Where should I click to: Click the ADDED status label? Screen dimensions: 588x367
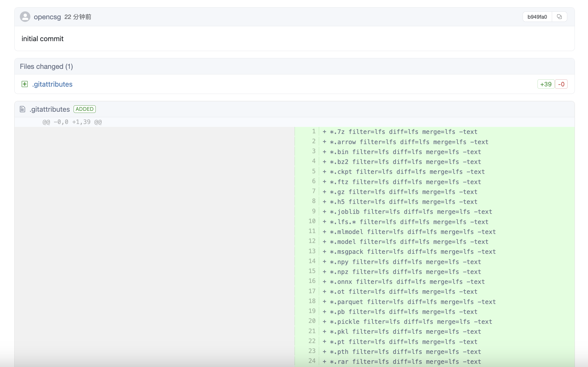coord(84,109)
